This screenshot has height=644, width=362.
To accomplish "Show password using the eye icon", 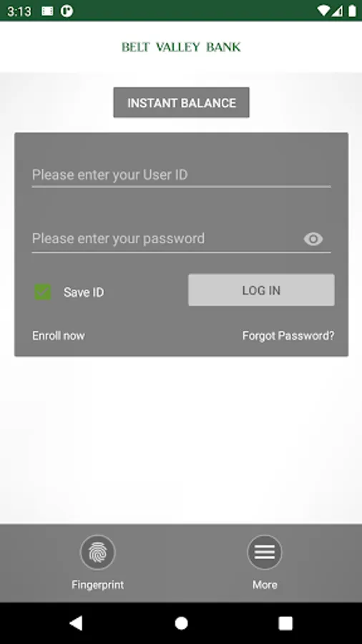I will click(313, 239).
